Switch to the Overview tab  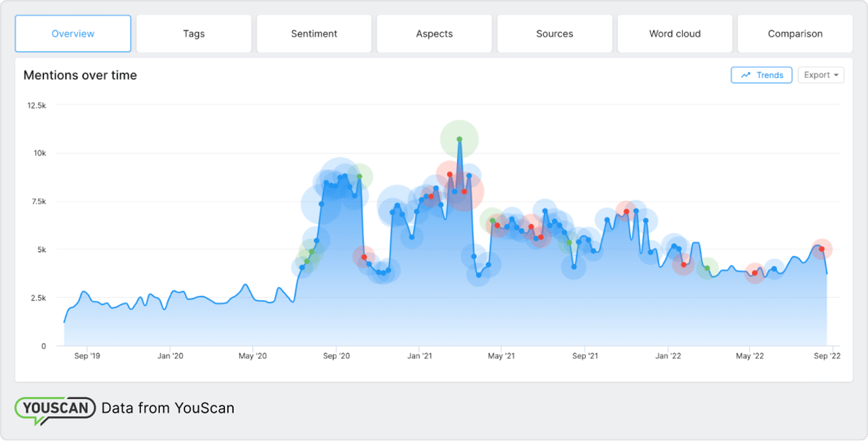73,33
